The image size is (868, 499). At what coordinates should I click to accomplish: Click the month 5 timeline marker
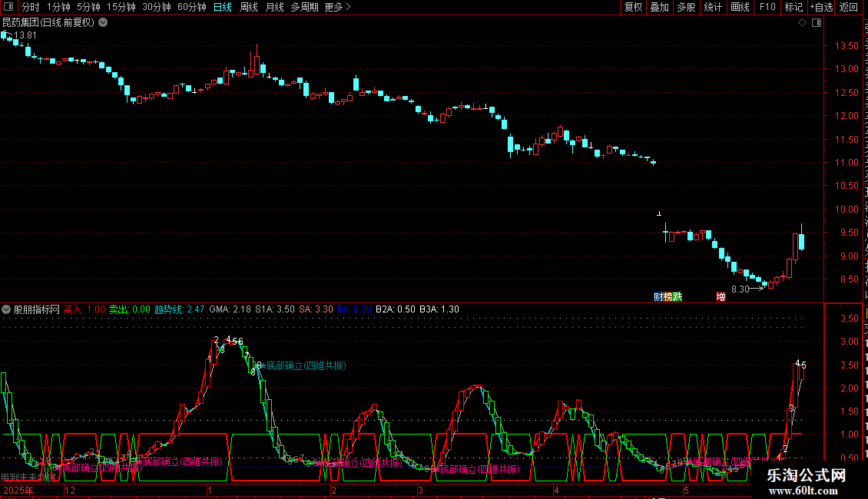[x=686, y=491]
